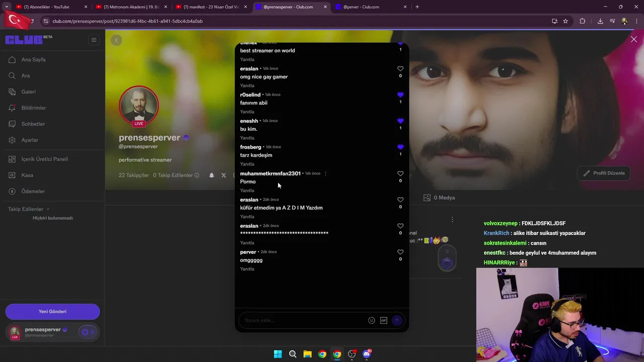Click the emoji picker in comment box
The image size is (644, 362).
[x=371, y=320]
